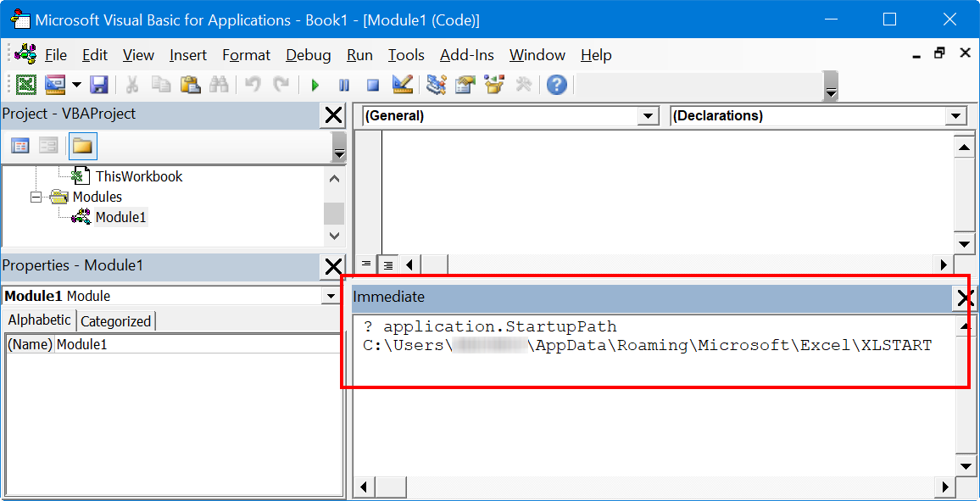
Task: Click the Reset stop icon
Action: click(x=372, y=85)
